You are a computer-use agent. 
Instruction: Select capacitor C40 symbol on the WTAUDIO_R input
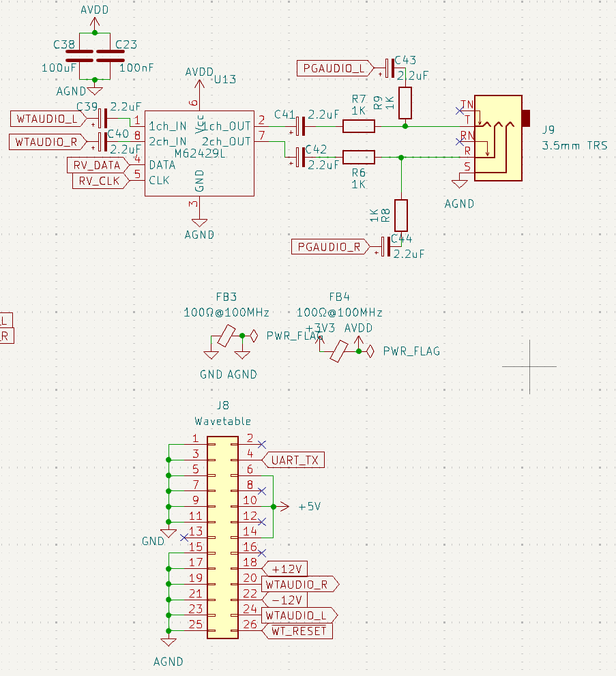[102, 142]
